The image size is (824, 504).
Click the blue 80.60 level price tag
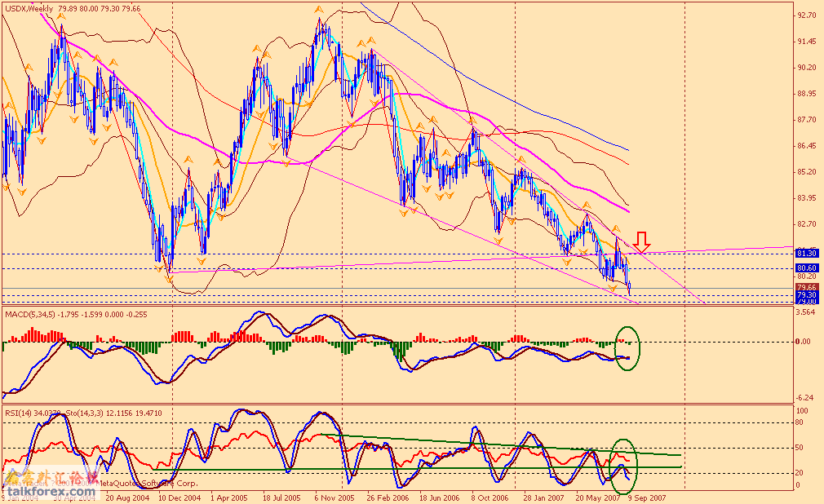807,268
